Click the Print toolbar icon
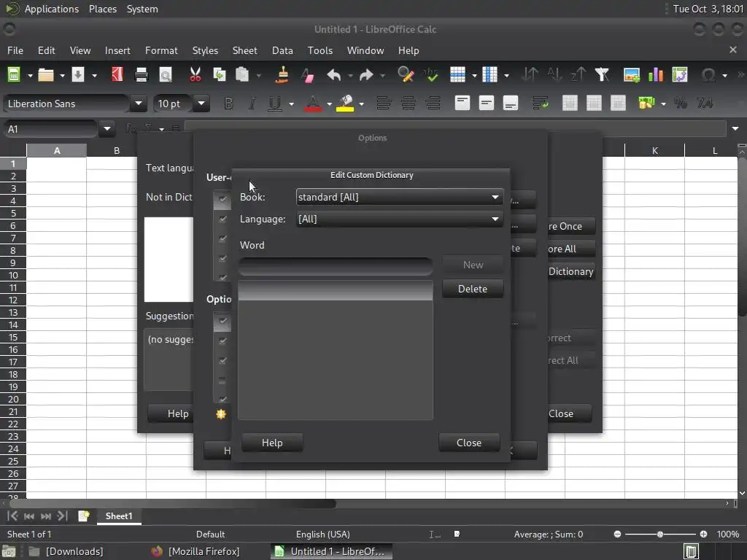The width and height of the screenshot is (747, 560). pyautogui.click(x=141, y=75)
